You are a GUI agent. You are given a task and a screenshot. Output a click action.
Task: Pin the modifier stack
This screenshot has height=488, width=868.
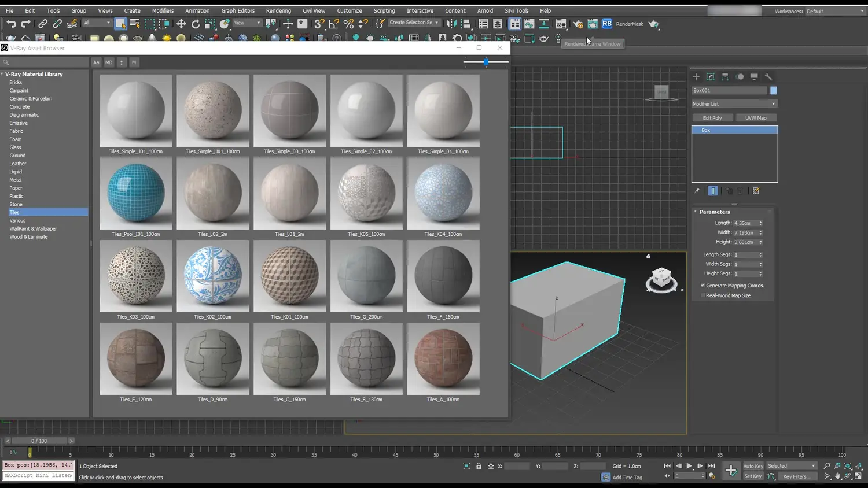[x=697, y=191]
